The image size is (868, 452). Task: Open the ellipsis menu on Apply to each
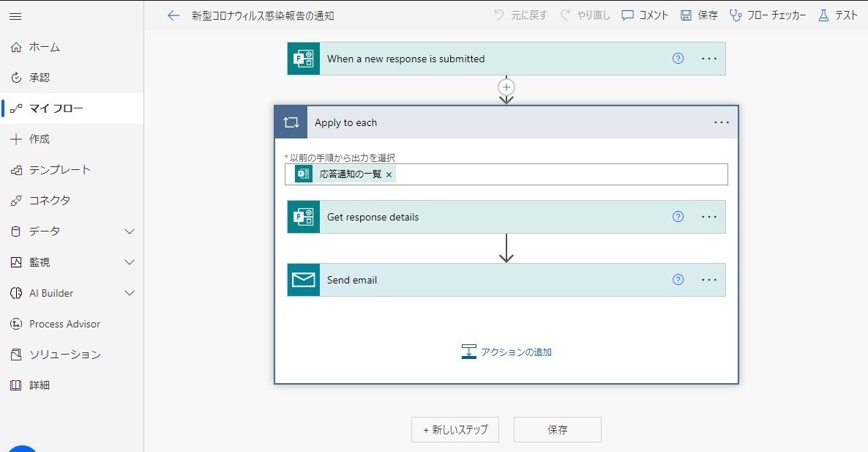pyautogui.click(x=722, y=122)
